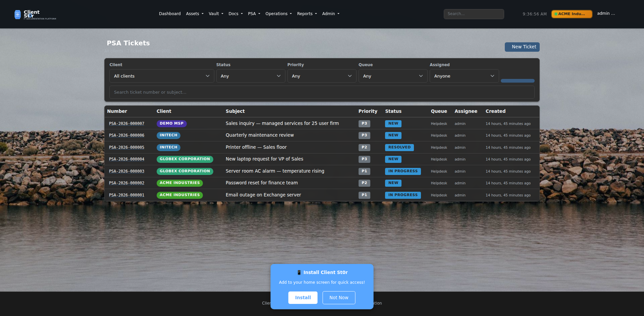Click subject 'New laptop request for VP of Sales'
This screenshot has height=316, width=644.
(x=264, y=159)
